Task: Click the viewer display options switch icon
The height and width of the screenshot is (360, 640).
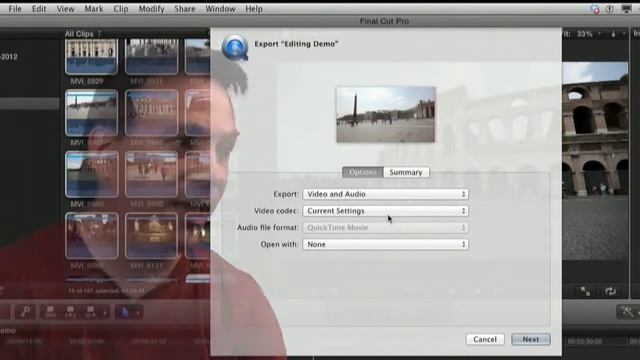Action: [613, 34]
